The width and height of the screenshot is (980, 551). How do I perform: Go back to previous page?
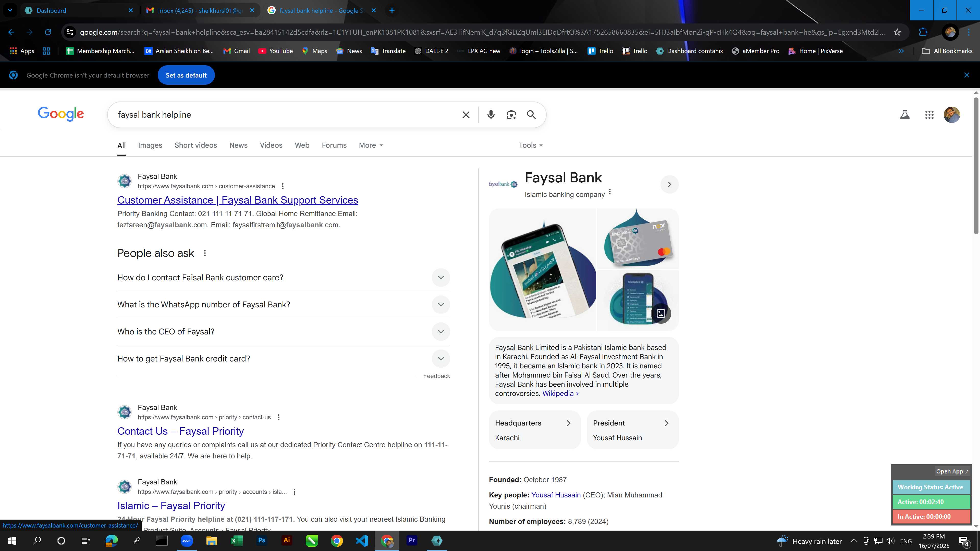tap(11, 32)
